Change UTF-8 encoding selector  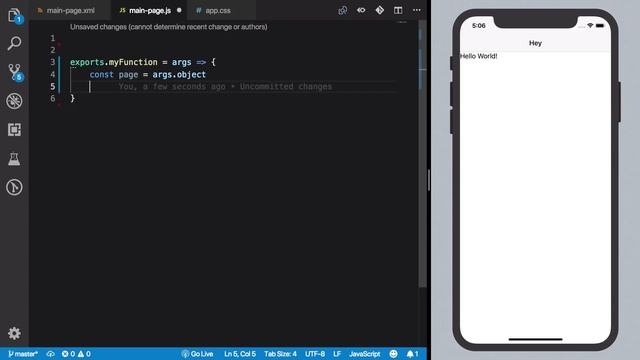click(x=315, y=354)
